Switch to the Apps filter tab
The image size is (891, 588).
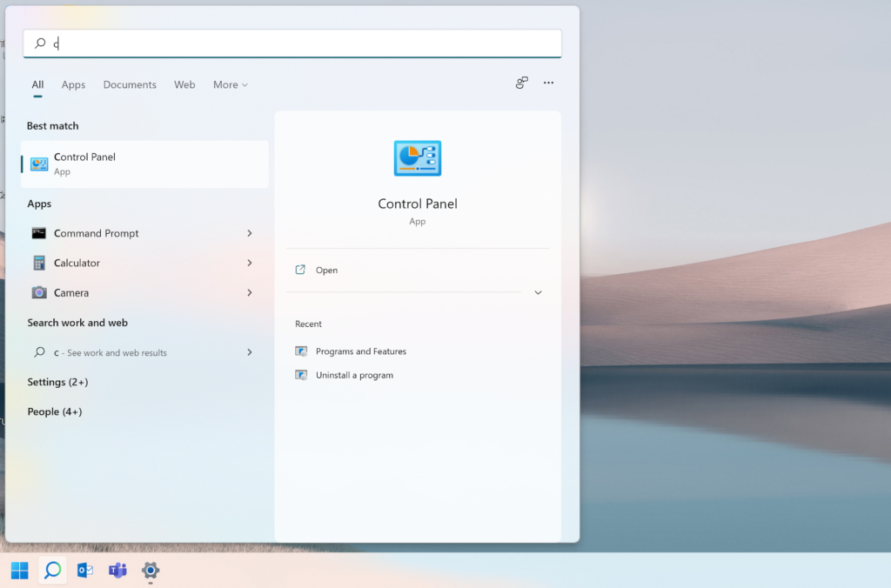(73, 84)
